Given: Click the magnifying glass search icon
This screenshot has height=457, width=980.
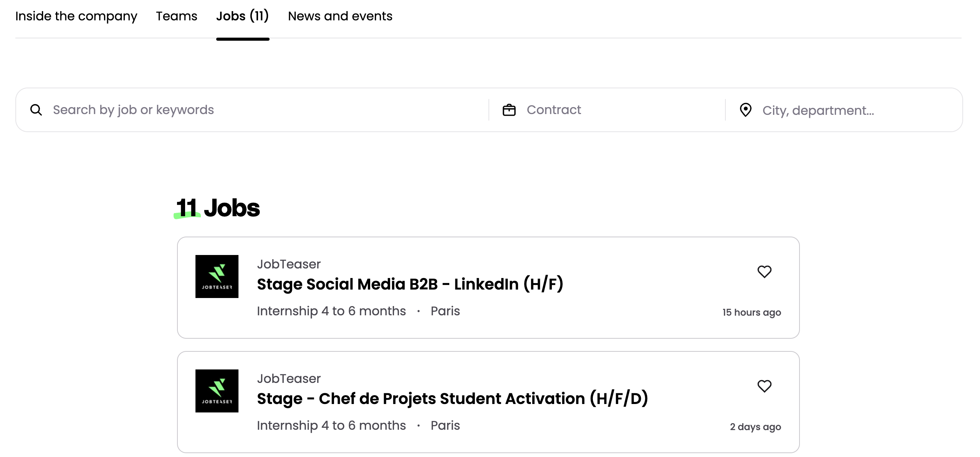Looking at the screenshot, I should pyautogui.click(x=36, y=110).
